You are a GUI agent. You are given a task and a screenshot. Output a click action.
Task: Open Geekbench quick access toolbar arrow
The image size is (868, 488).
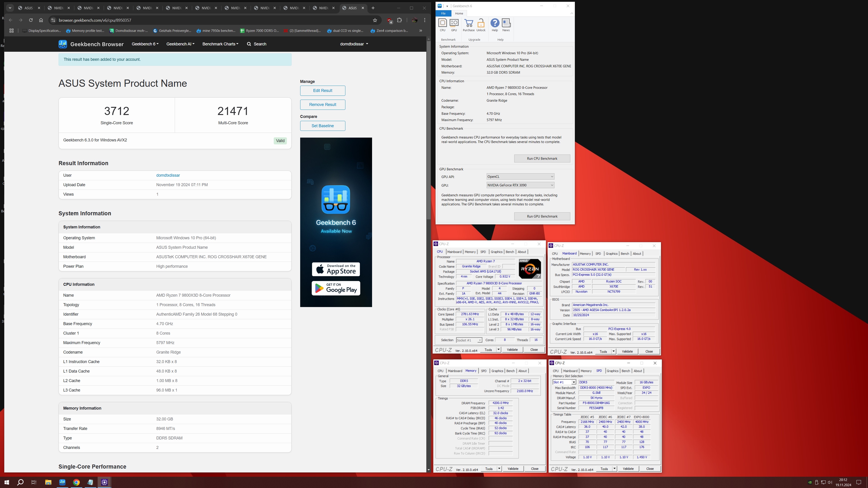[x=447, y=6]
